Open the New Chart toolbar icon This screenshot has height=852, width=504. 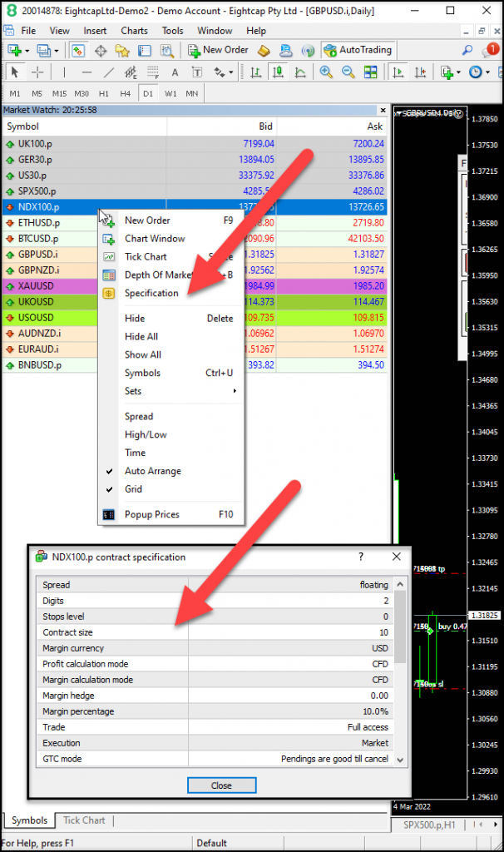[14, 51]
